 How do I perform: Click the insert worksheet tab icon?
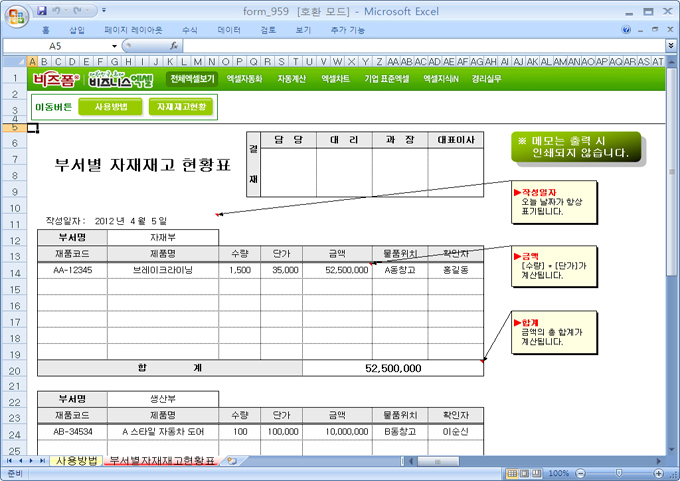[x=232, y=461]
